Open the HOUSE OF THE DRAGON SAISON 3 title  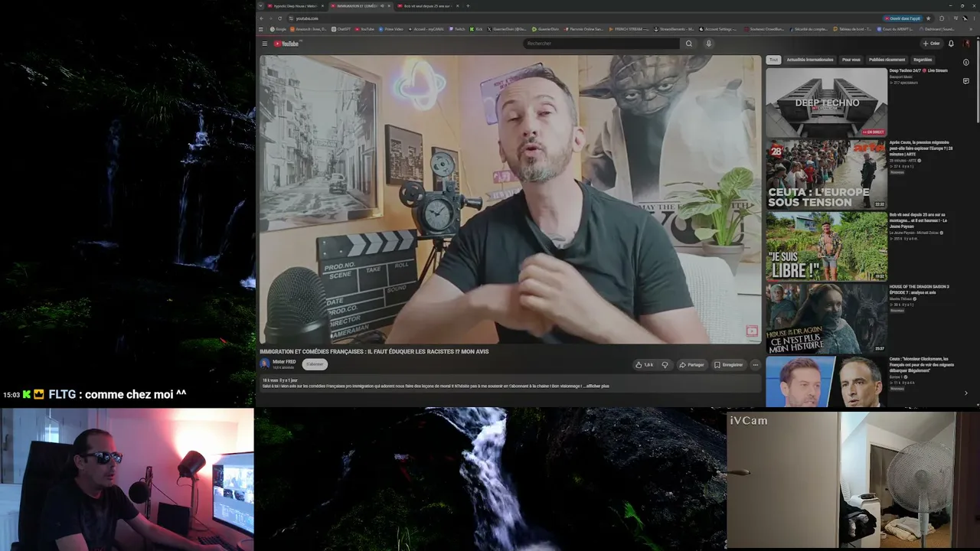click(919, 289)
